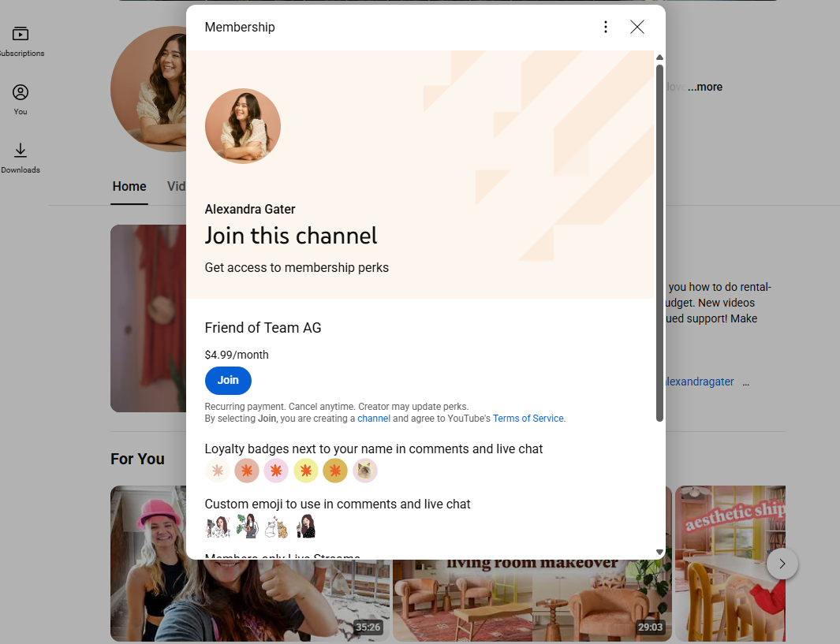Open the channel link in membership terms

tap(374, 419)
